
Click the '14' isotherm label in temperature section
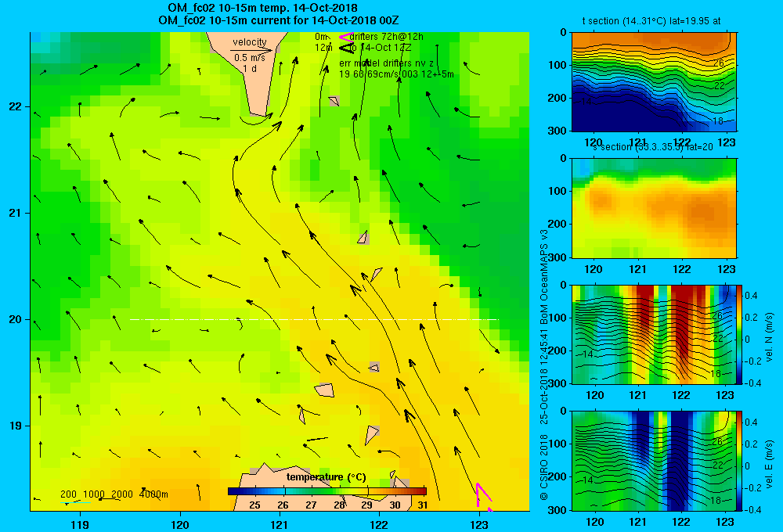[x=585, y=101]
